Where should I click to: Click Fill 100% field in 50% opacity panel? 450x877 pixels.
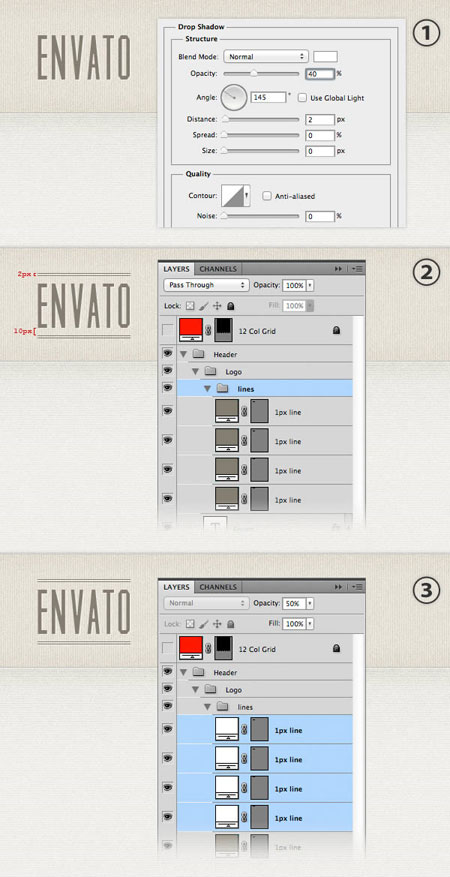(293, 624)
